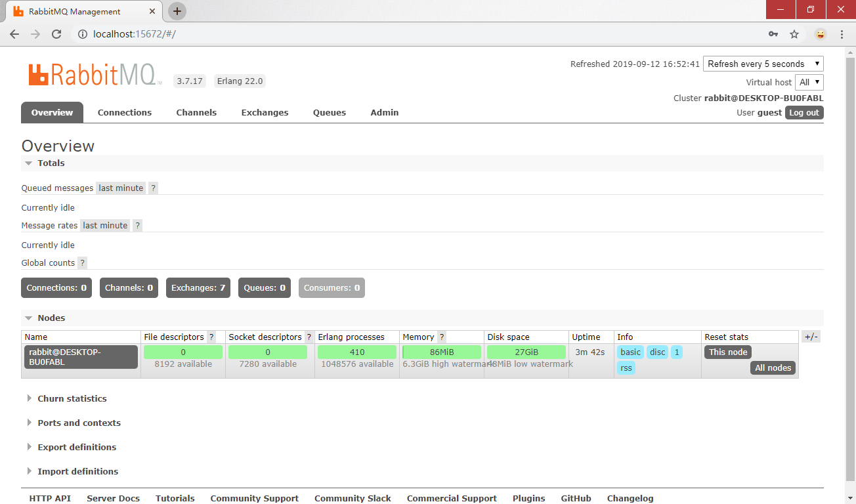856x504 pixels.
Task: Open the Virtual host dropdown
Action: tap(809, 82)
